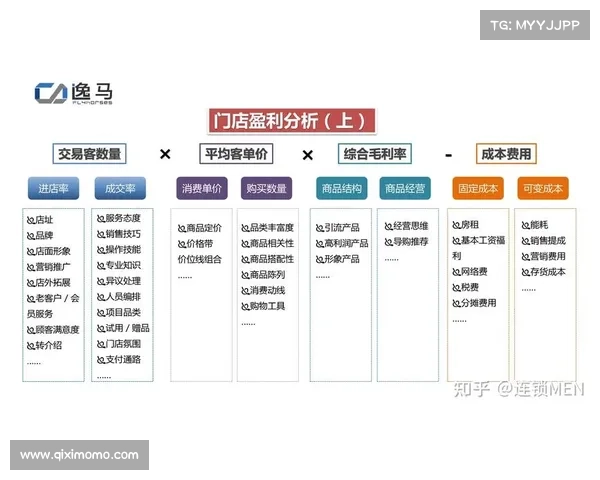Select the 价格带 item

195,244
